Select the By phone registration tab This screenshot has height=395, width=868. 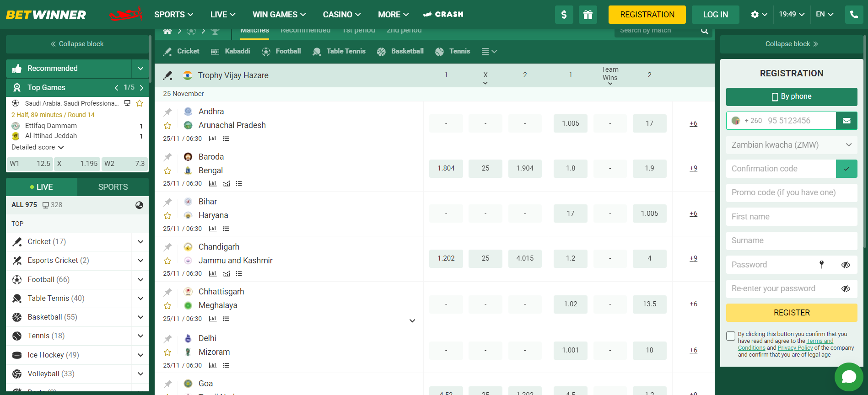click(x=792, y=96)
